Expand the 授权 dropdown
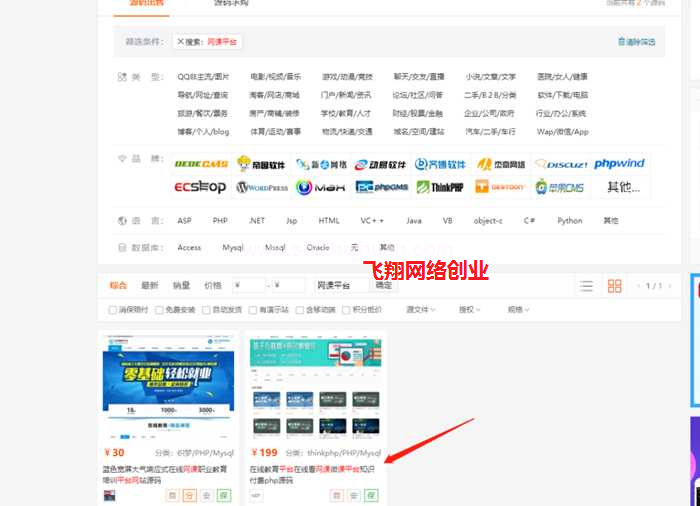This screenshot has width=700, height=506. (470, 309)
